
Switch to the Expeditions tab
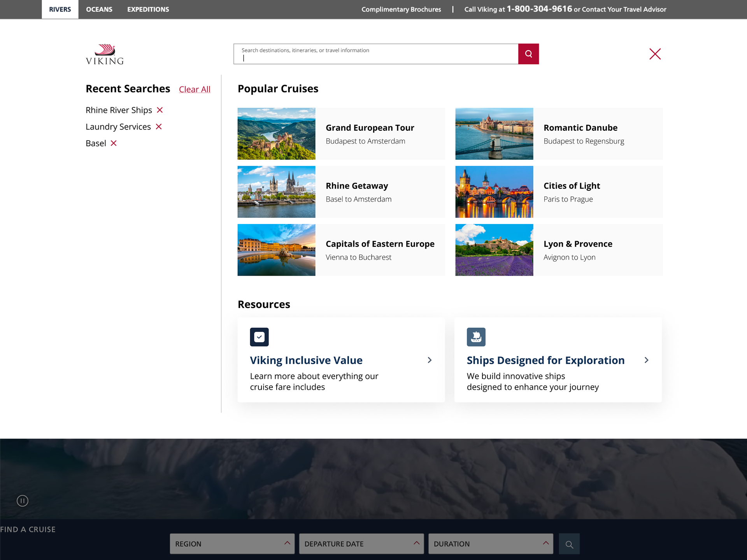click(148, 9)
